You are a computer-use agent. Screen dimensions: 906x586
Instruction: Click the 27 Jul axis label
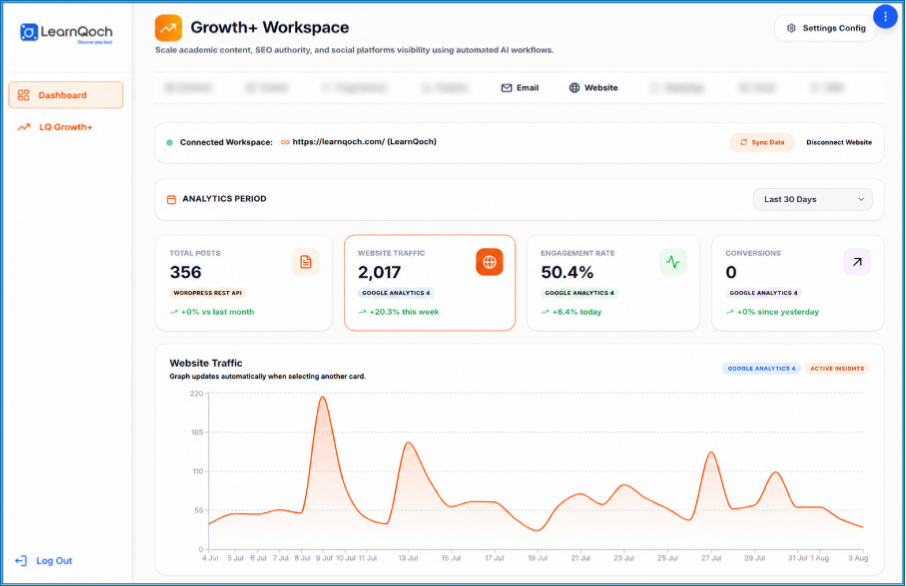coord(711,558)
